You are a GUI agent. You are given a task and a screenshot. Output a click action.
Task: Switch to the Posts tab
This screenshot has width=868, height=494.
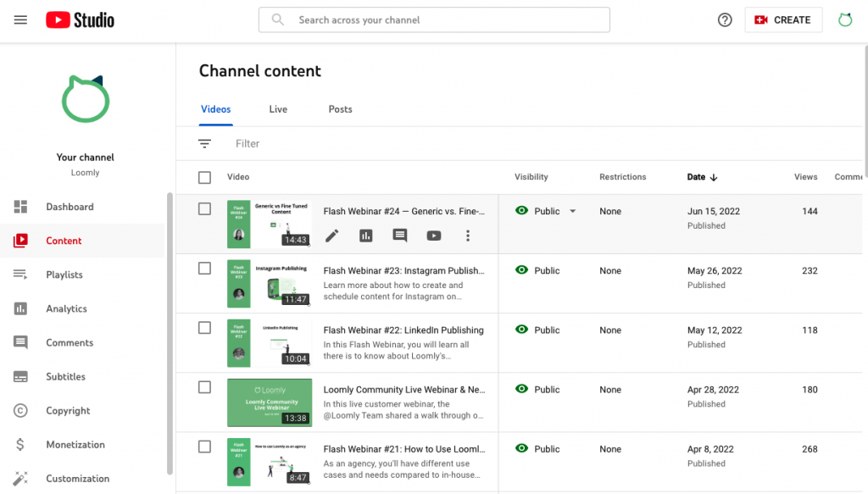coord(340,109)
